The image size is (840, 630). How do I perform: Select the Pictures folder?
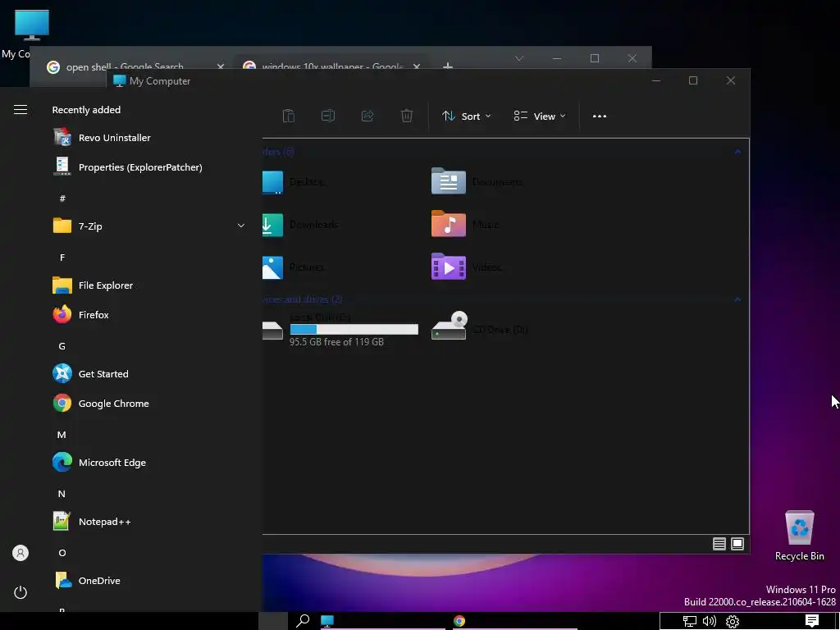(x=294, y=267)
